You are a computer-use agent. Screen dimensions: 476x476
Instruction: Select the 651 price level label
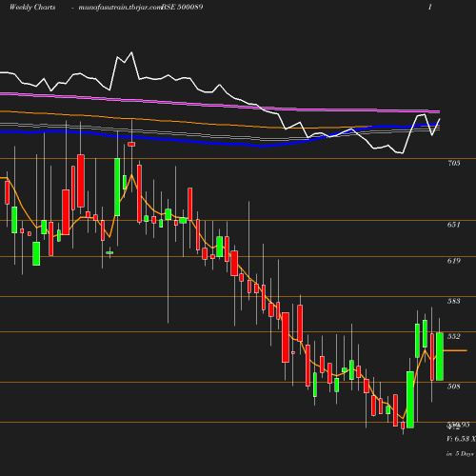pyautogui.click(x=453, y=225)
